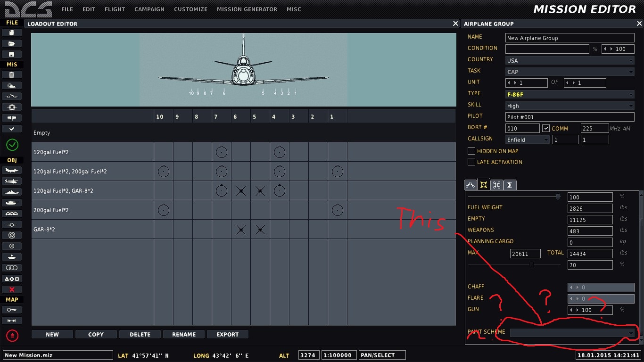Screen dimensions: 644x362
Task: Select the concentric circles bullseye tool
Action: (x=12, y=235)
